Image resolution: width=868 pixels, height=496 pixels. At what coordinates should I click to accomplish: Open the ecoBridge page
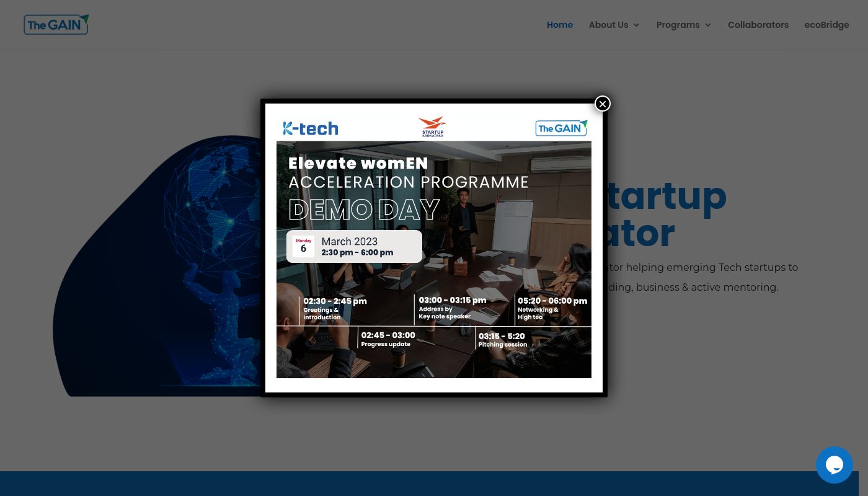[826, 25]
